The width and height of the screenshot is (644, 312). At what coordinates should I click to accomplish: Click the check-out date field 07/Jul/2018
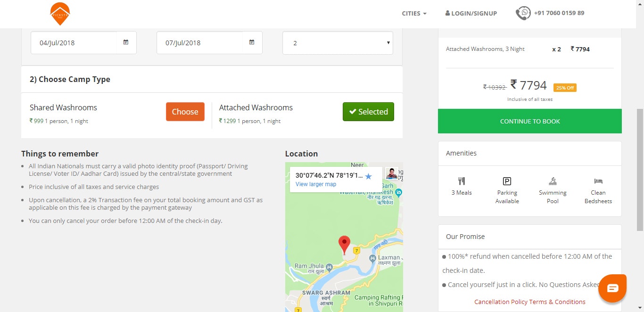click(209, 42)
